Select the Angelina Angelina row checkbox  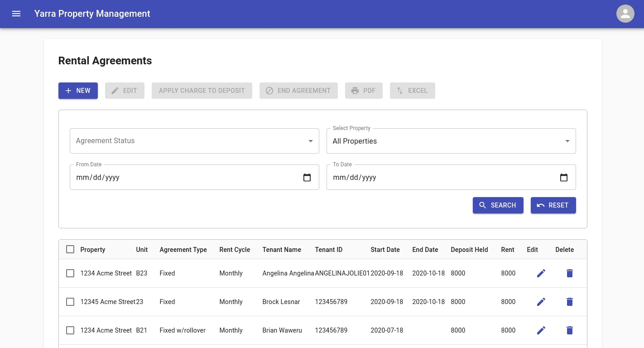[70, 273]
